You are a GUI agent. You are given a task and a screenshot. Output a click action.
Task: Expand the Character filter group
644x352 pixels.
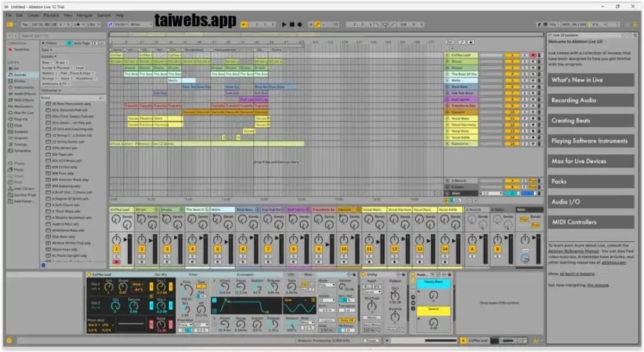(x=60, y=91)
